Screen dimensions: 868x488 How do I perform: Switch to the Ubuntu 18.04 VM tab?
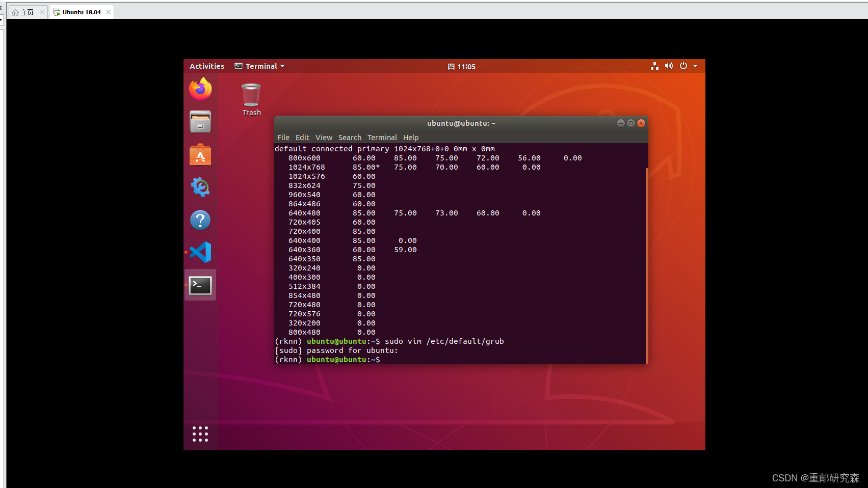point(82,12)
